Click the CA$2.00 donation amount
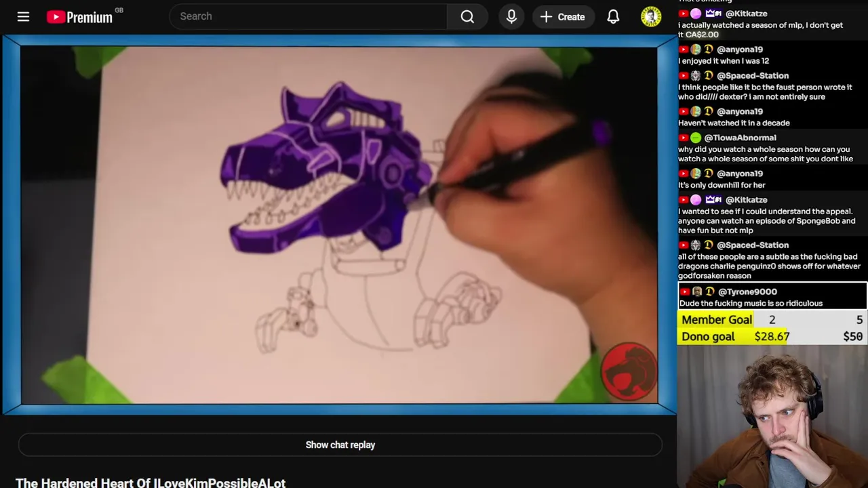This screenshot has width=868, height=488. 702,35
